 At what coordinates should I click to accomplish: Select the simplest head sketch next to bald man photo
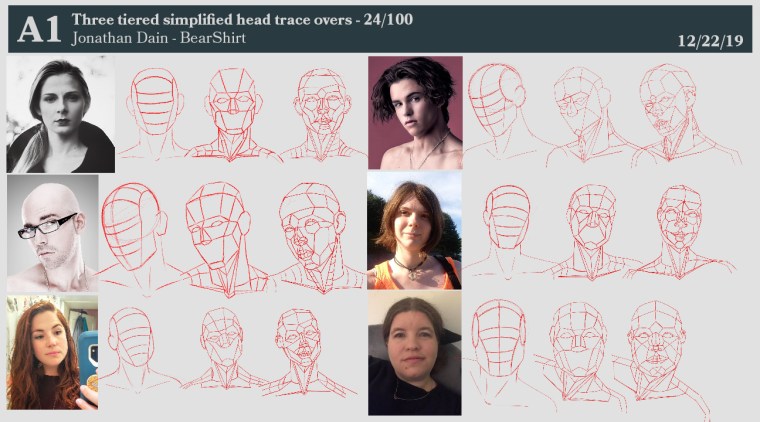click(135, 235)
